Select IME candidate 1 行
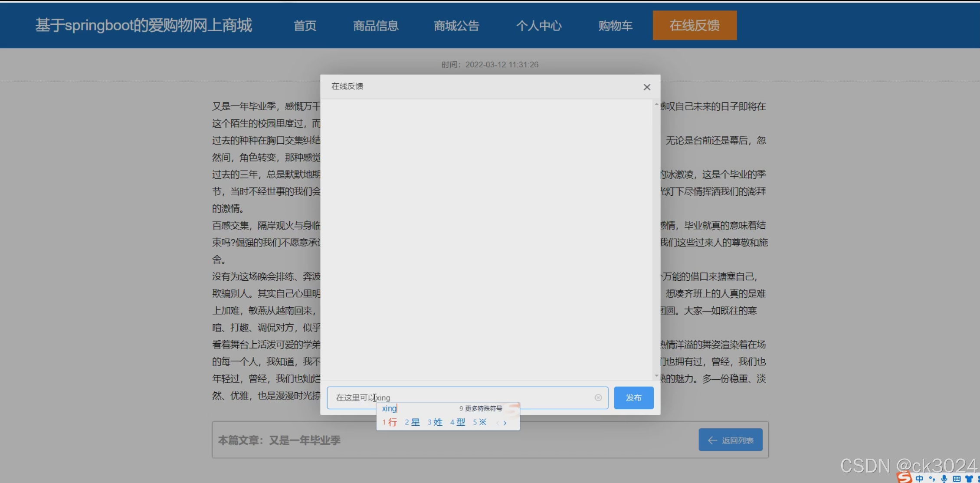The height and width of the screenshot is (483, 980). coord(390,422)
